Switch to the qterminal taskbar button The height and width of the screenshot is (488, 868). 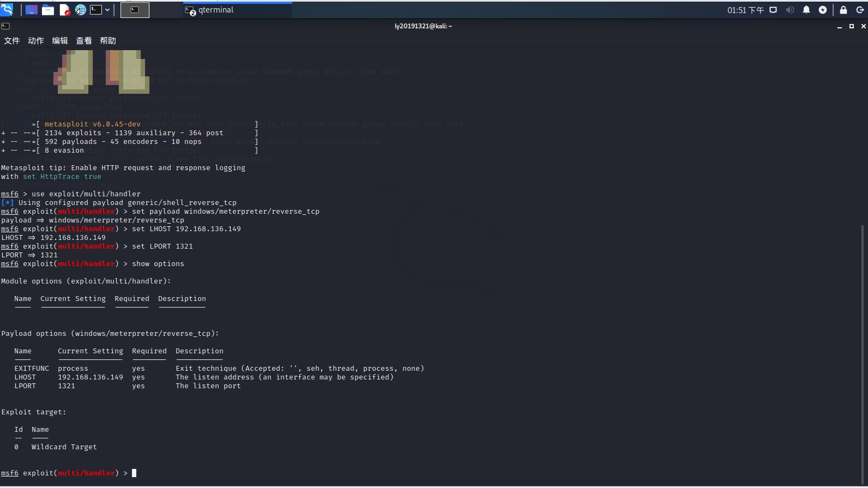238,10
